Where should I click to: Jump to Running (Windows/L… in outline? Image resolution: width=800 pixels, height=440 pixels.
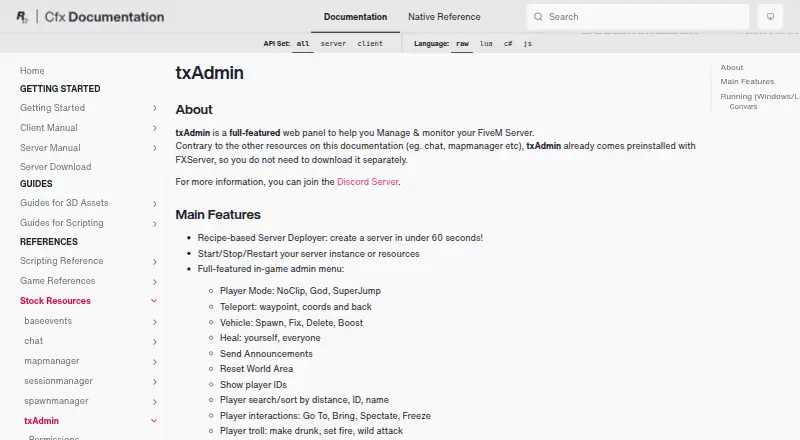click(760, 96)
